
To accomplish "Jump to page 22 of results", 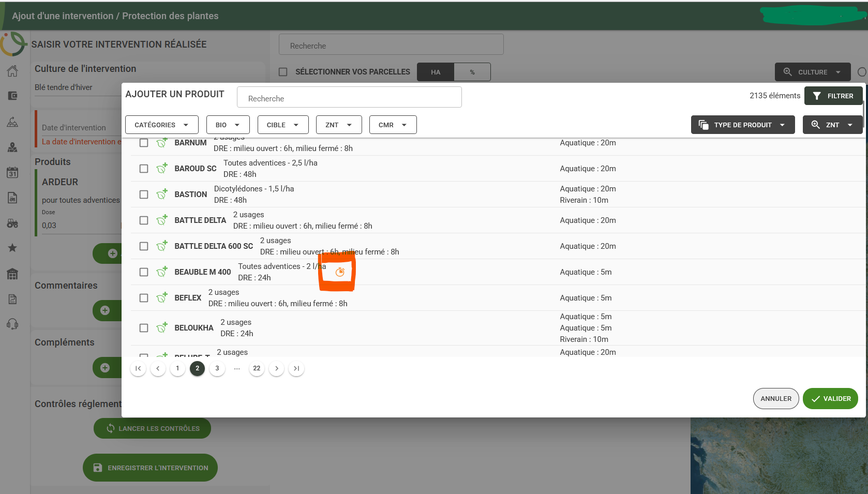I will tap(257, 368).
